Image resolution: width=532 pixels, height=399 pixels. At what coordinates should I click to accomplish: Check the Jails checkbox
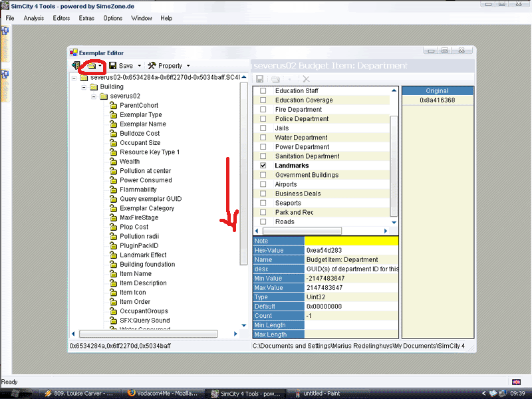(263, 128)
